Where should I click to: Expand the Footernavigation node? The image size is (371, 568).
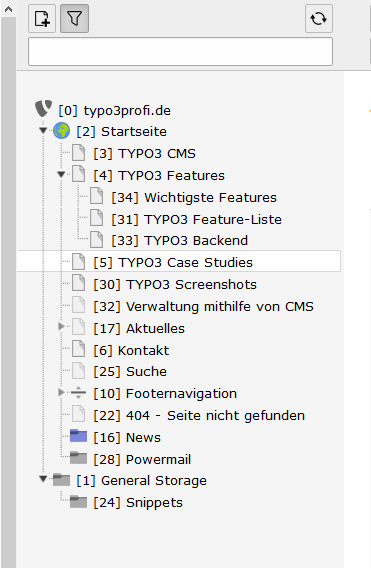pyautogui.click(x=61, y=392)
